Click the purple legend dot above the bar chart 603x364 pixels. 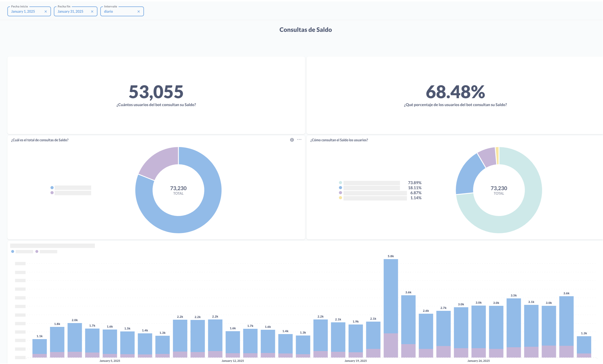pos(37,251)
